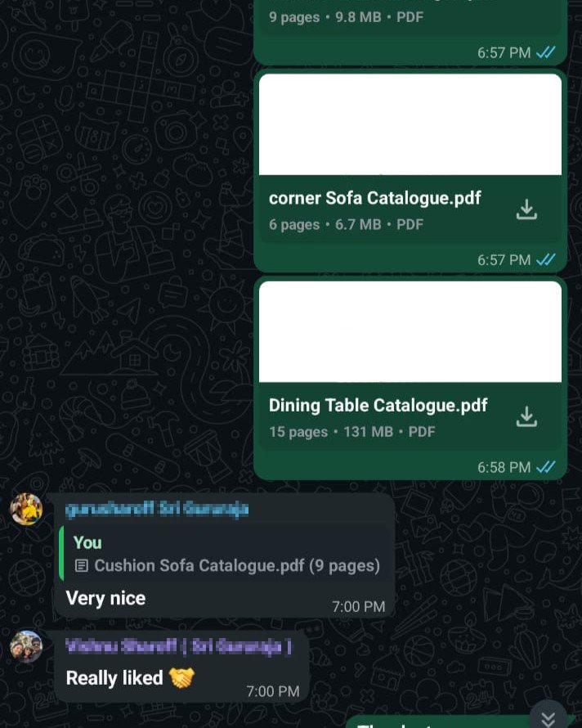
Task: Open the Dining Table Catalogue.pdf file name
Action: (x=378, y=406)
